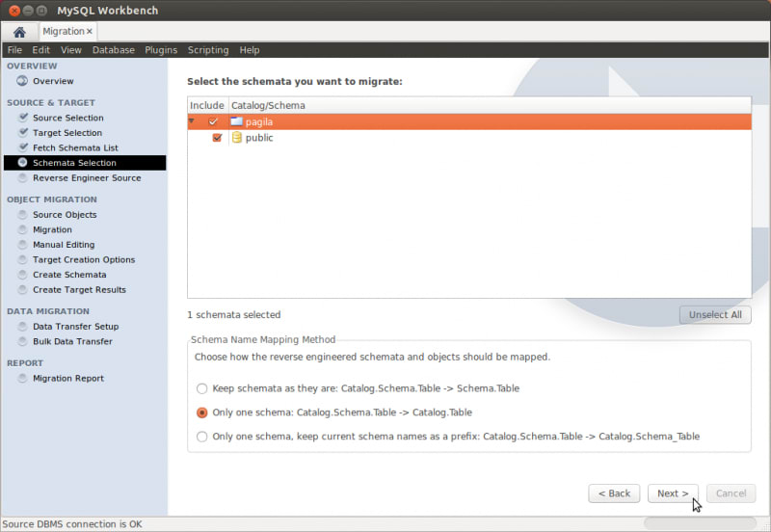
Task: Click the Source Selection checkmark icon
Action: tap(23, 118)
